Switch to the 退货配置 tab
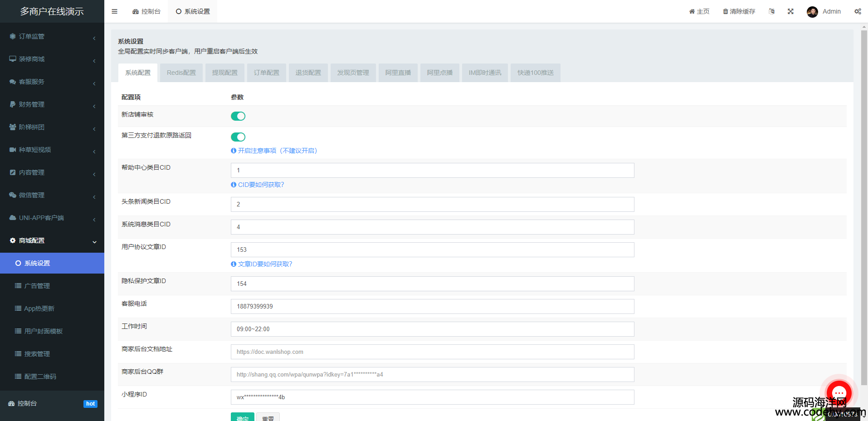The width and height of the screenshot is (868, 421). click(x=308, y=73)
